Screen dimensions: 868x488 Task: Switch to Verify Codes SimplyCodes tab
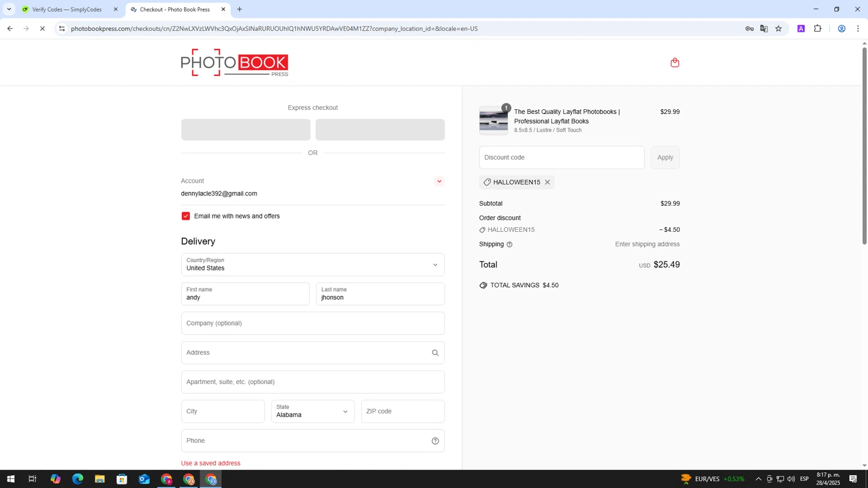pos(67,9)
